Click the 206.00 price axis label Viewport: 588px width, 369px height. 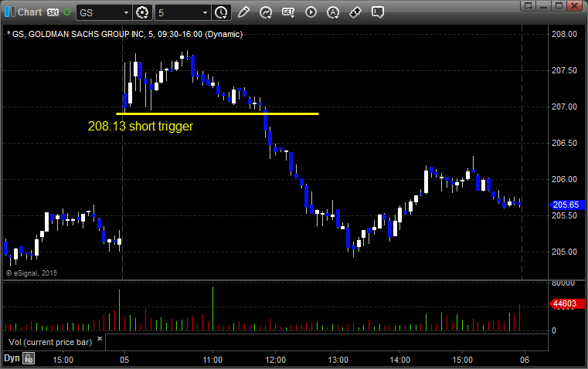click(x=564, y=179)
